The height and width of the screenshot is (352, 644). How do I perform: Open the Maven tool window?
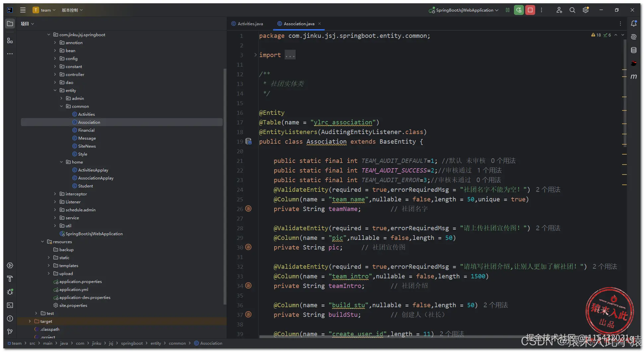pyautogui.click(x=634, y=77)
